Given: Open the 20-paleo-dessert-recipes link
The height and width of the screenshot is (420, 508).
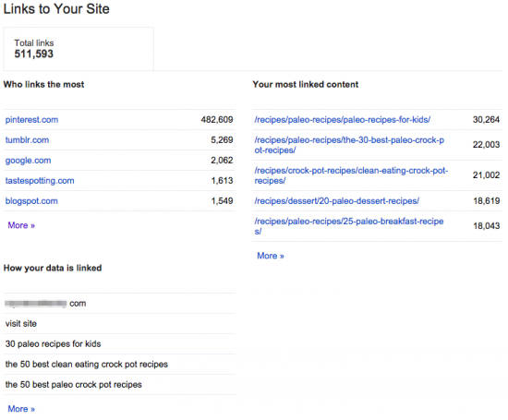Looking at the screenshot, I should [337, 201].
